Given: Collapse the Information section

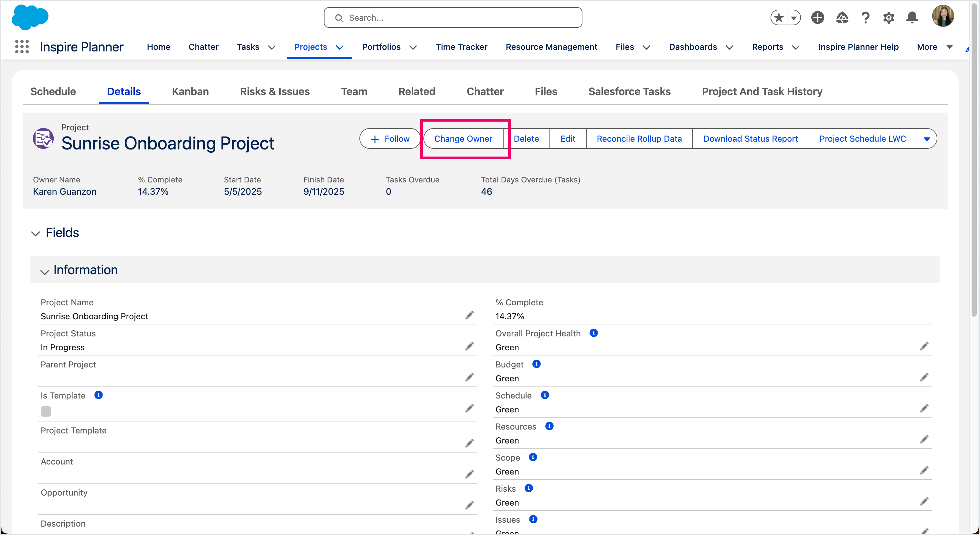Looking at the screenshot, I should (x=45, y=272).
